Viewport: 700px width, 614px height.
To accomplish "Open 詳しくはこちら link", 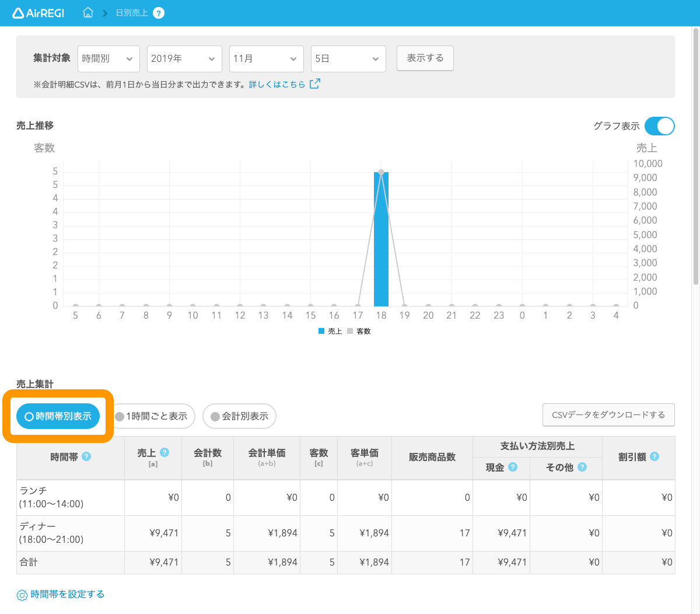I will (277, 84).
